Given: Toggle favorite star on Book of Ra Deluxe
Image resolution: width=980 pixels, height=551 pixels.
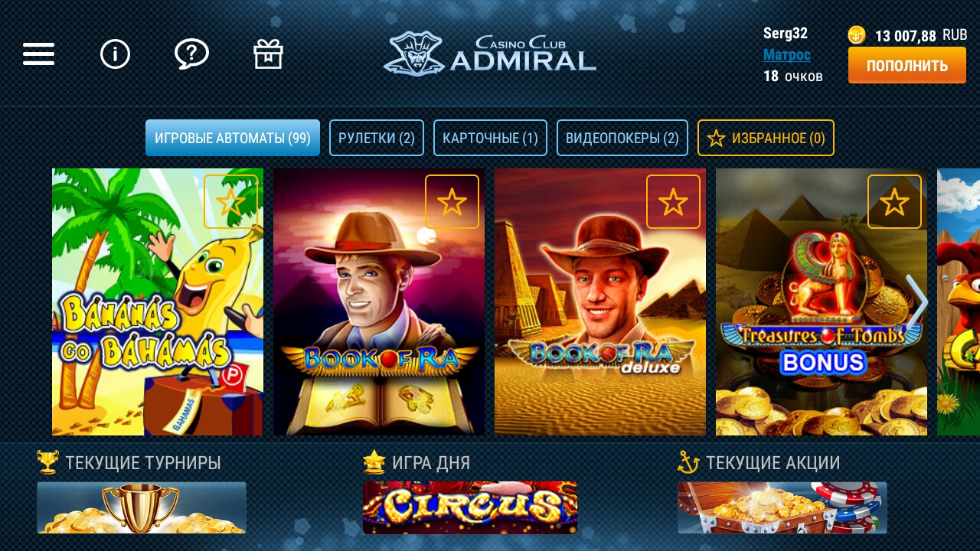Looking at the screenshot, I should tap(673, 202).
